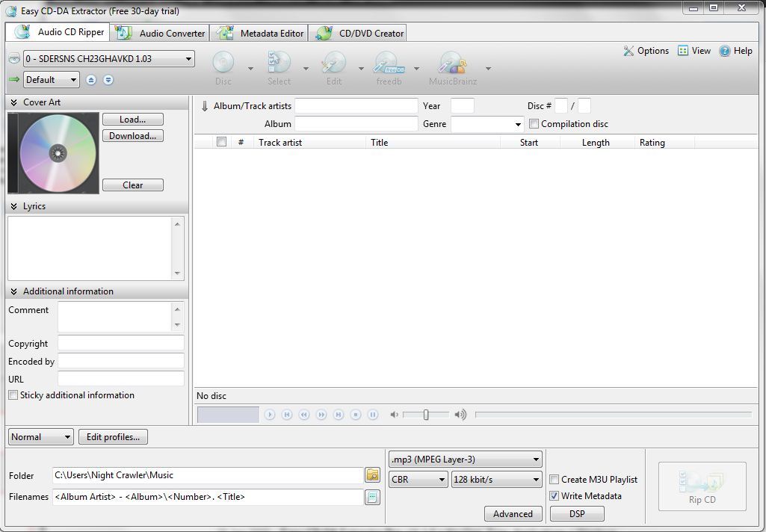The width and height of the screenshot is (766, 532).
Task: Click the volume slider handle
Action: click(x=426, y=415)
